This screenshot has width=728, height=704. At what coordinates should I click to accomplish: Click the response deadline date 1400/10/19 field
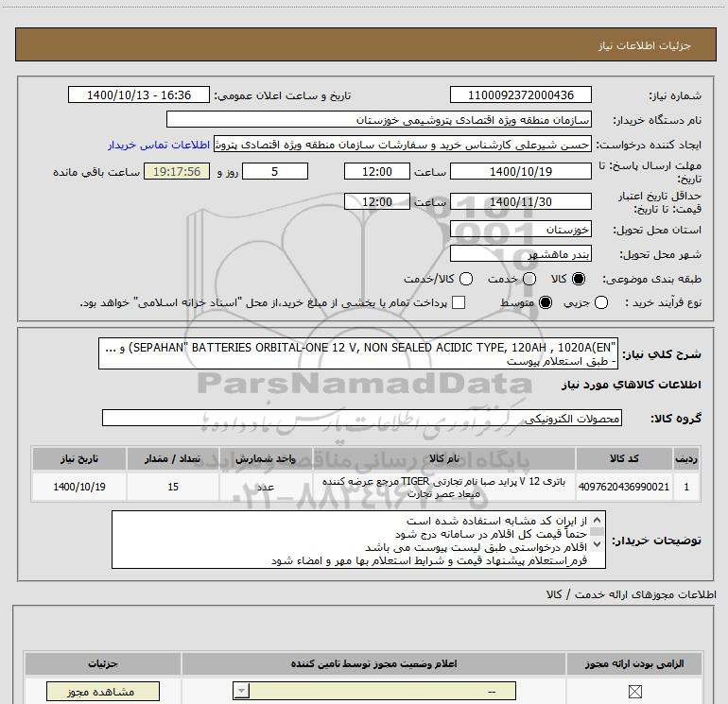(x=520, y=171)
